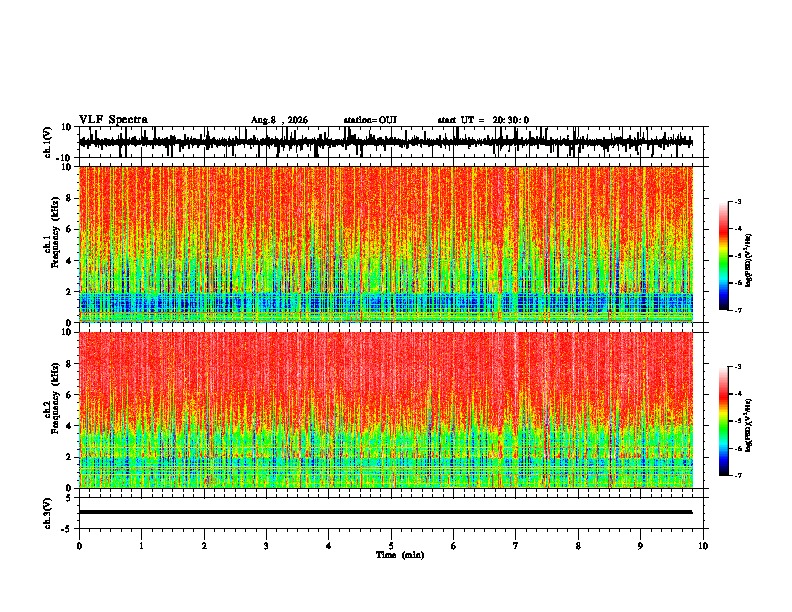Click the "Time (min)" x-axis label
Screen dimensions: 792x612
(400, 555)
